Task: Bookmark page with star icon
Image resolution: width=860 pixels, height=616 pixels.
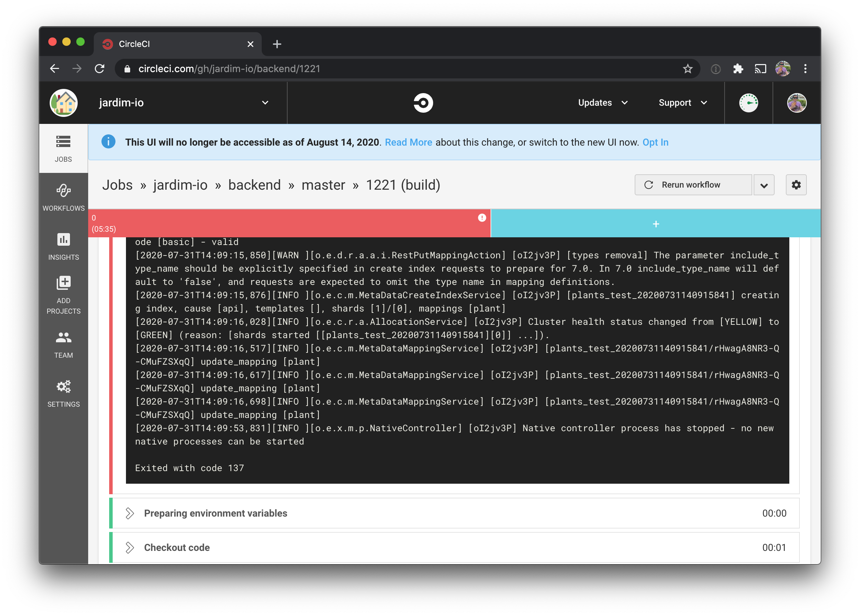Action: point(688,69)
